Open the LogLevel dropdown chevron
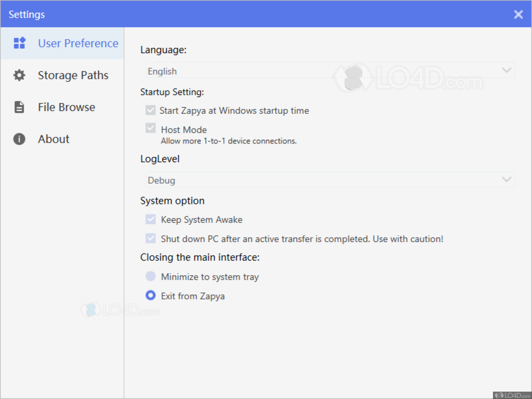This screenshot has height=399, width=532. pos(506,180)
